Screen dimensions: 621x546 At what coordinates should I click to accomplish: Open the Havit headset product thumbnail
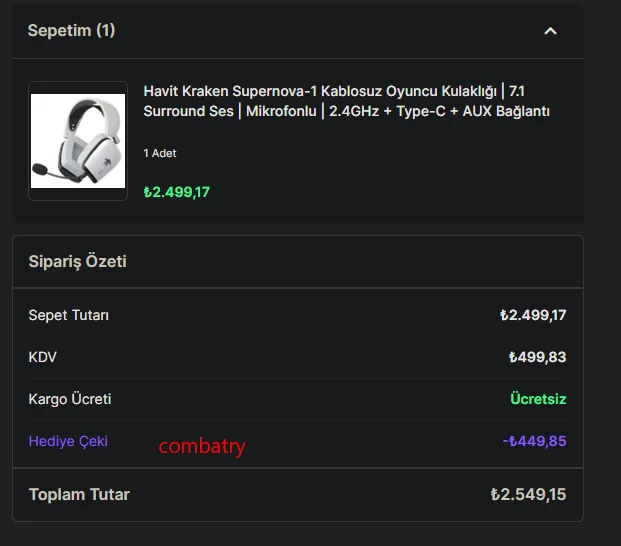click(78, 141)
